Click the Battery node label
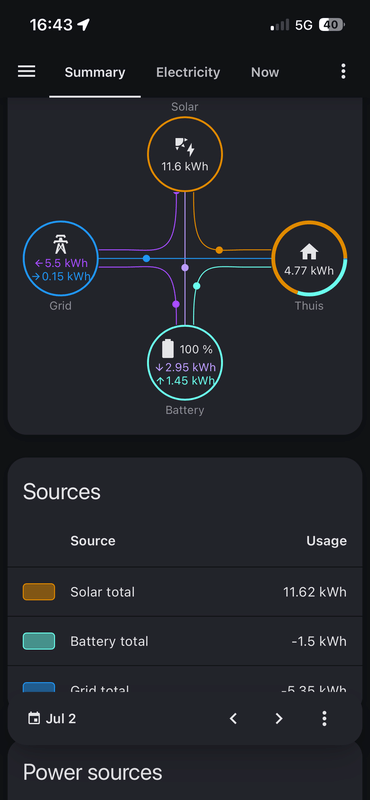Screen dimensions: 370x800 point(185,410)
